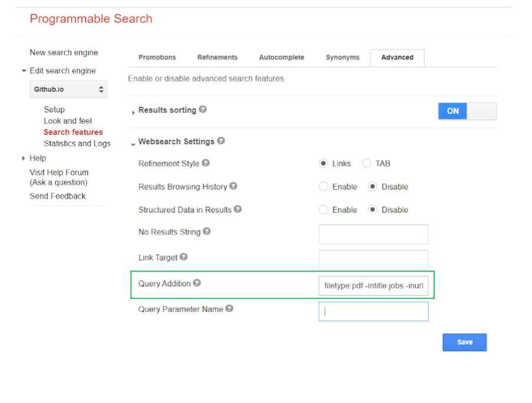The width and height of the screenshot is (532, 403).
Task: Show help for Refinement Style
Action: pos(206,163)
